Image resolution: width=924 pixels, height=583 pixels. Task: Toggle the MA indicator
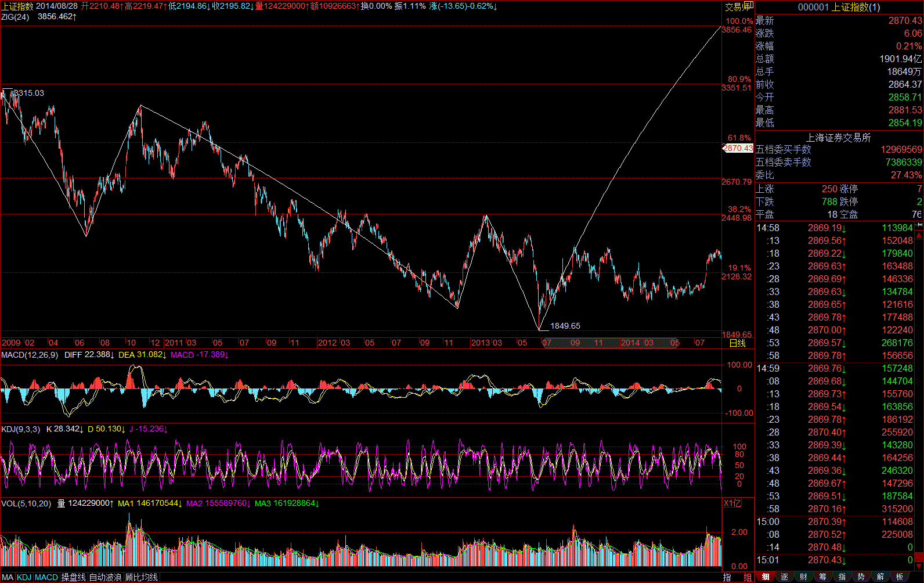pyautogui.click(x=8, y=577)
